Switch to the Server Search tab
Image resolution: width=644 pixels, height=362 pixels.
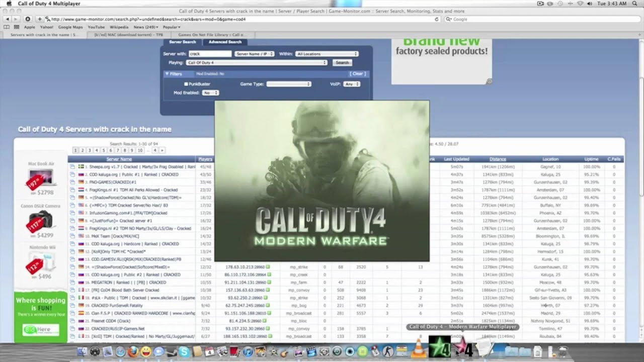tap(183, 42)
